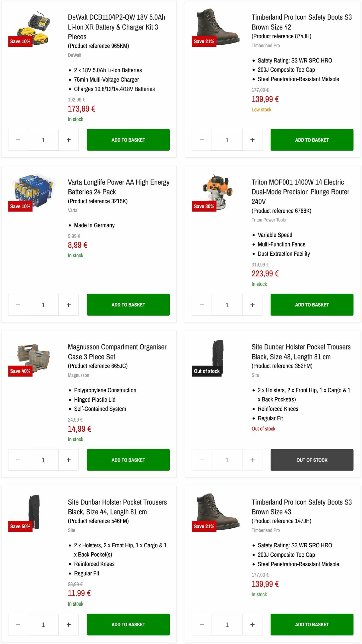This screenshot has height=644, width=362.
Task: Add Timberland boots Size 43 to basket
Action: (312, 625)
